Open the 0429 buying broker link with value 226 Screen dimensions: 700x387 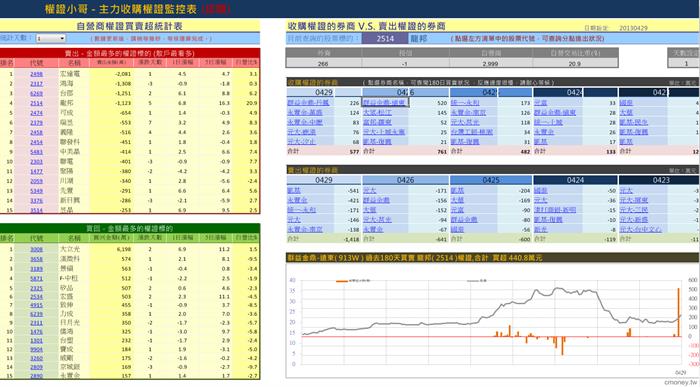308,103
